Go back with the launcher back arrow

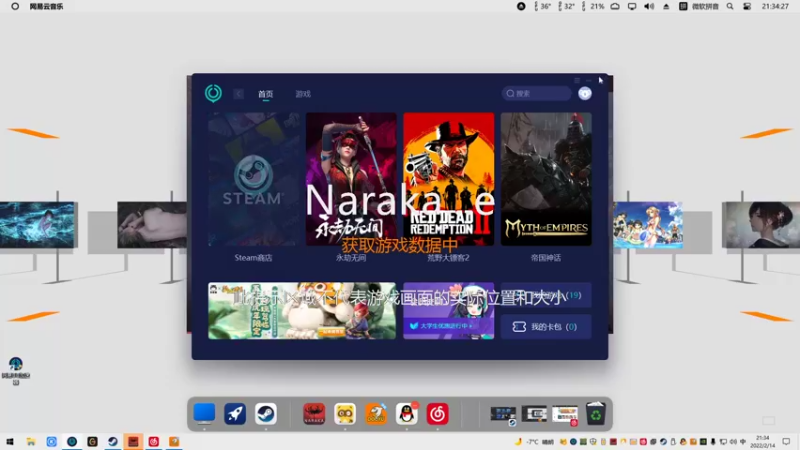238,94
